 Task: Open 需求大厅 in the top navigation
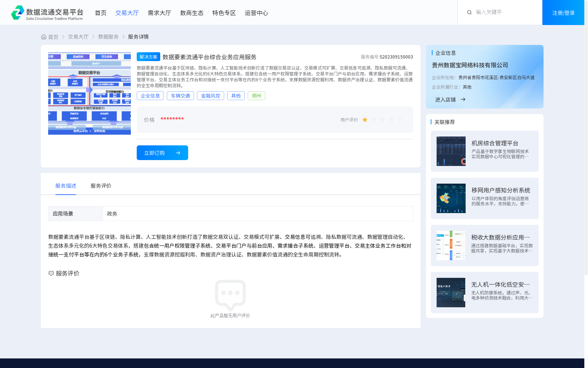[x=159, y=13]
